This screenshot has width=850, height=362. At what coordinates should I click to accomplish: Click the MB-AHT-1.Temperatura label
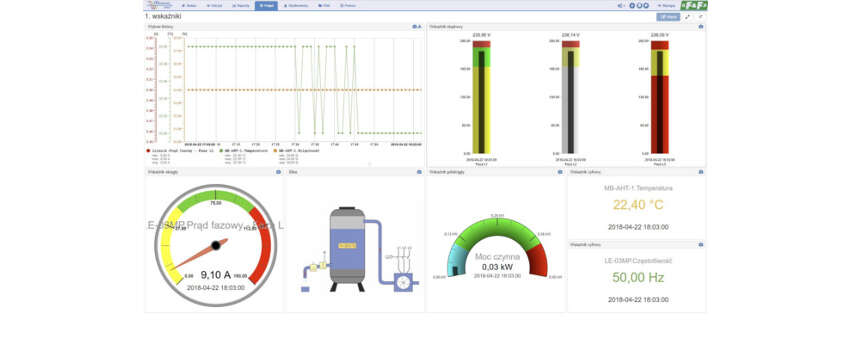(638, 189)
